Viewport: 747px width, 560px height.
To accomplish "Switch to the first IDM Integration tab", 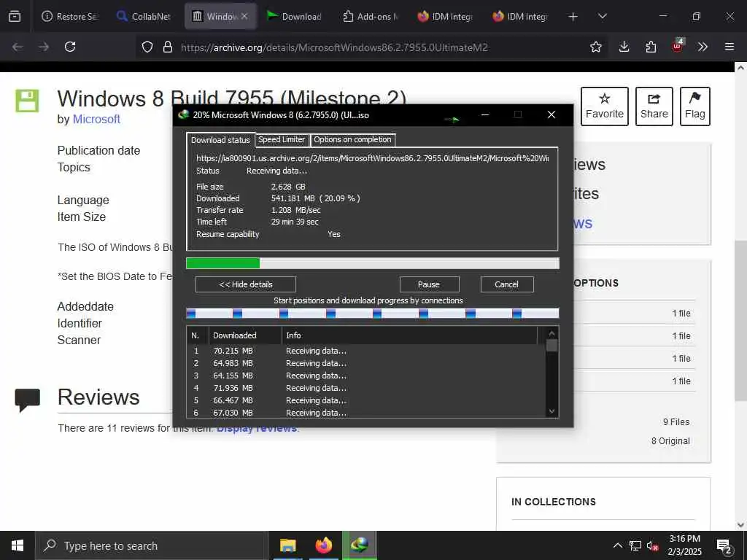I will tap(446, 16).
